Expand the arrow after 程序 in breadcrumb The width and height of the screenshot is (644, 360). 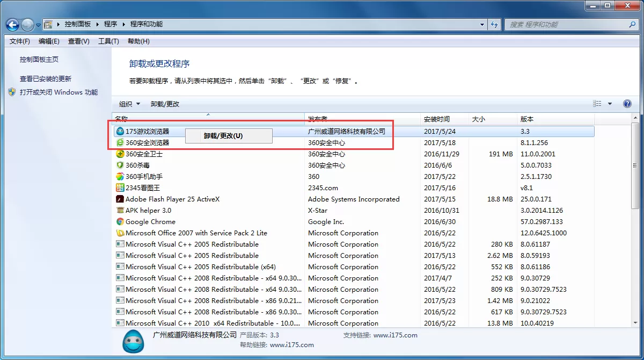click(124, 24)
